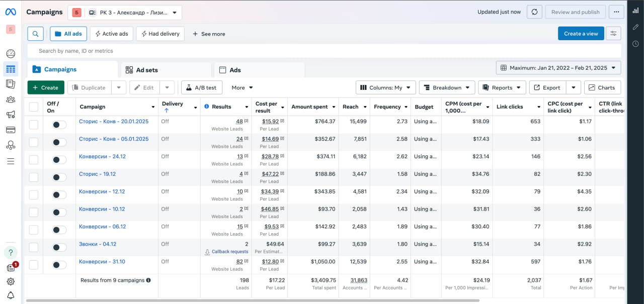This screenshot has width=644, height=304.
Task: Tick the select-all checkbox in table header
Action: 34,107
